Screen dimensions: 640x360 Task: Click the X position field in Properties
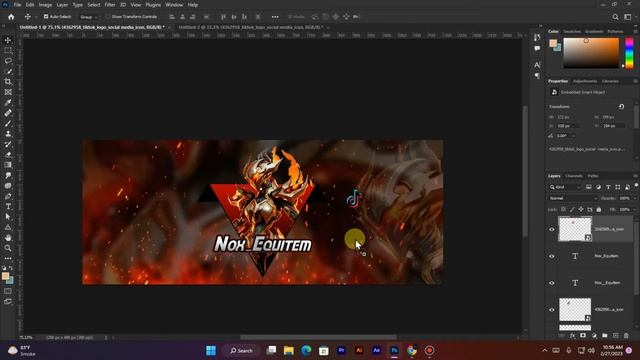[568, 126]
